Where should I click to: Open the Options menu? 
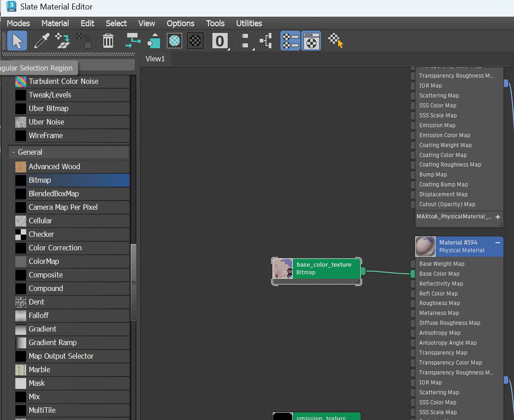pos(181,23)
